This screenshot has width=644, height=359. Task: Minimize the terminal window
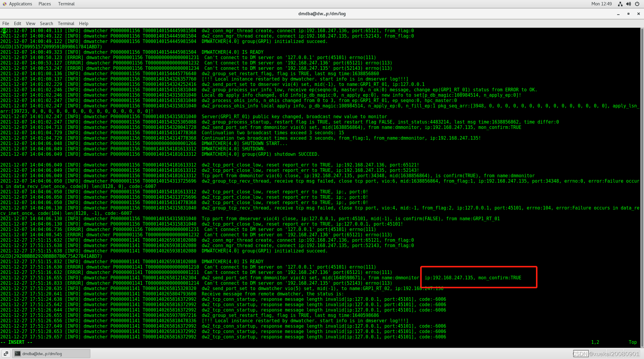[x=618, y=14]
